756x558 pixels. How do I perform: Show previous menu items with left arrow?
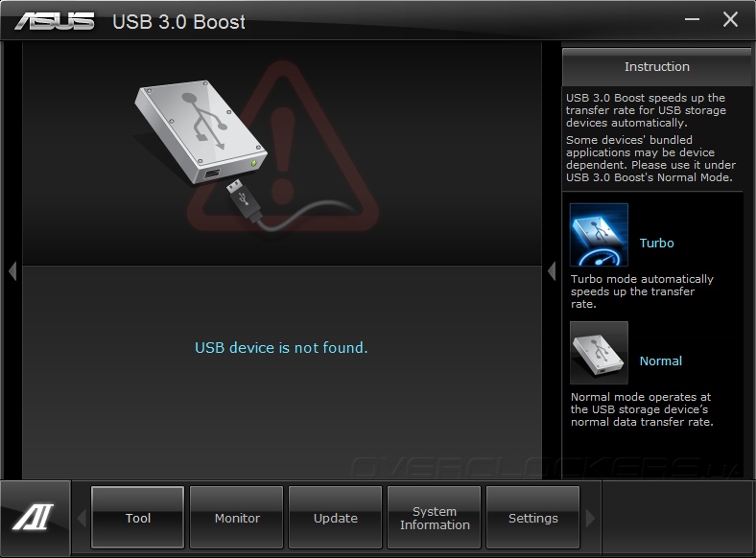(82, 519)
